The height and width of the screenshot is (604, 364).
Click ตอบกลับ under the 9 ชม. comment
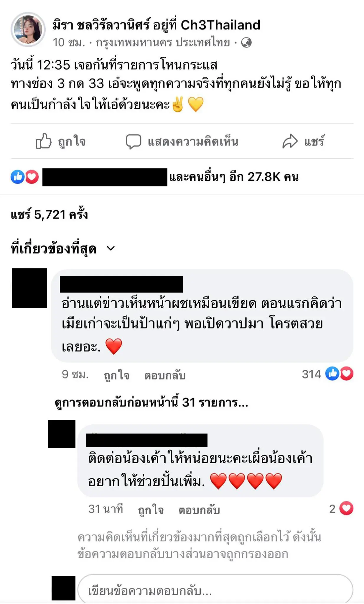pyautogui.click(x=165, y=375)
